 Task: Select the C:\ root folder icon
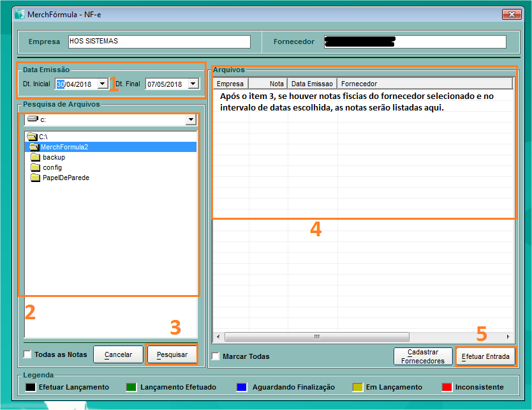(32, 137)
